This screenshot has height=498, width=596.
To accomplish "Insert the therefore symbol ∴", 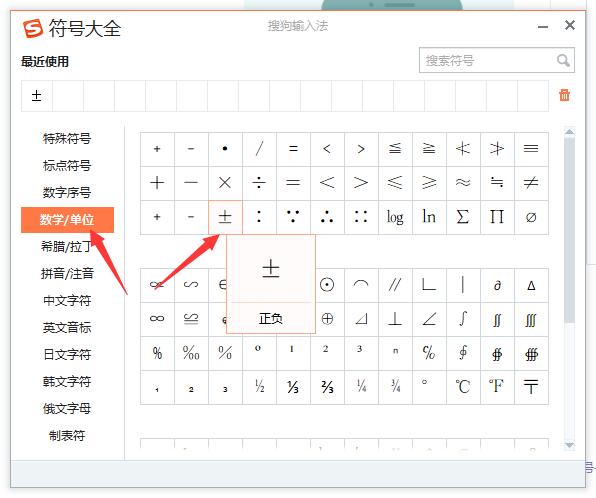I will coord(327,217).
